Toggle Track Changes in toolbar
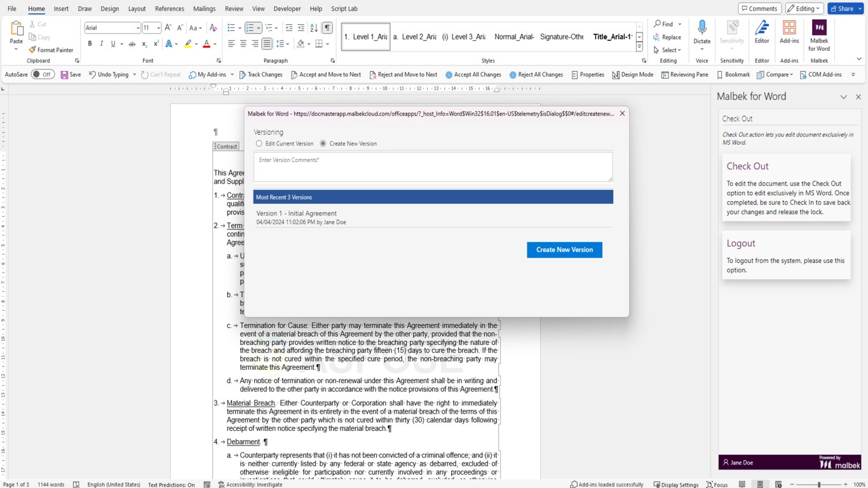 tap(261, 75)
